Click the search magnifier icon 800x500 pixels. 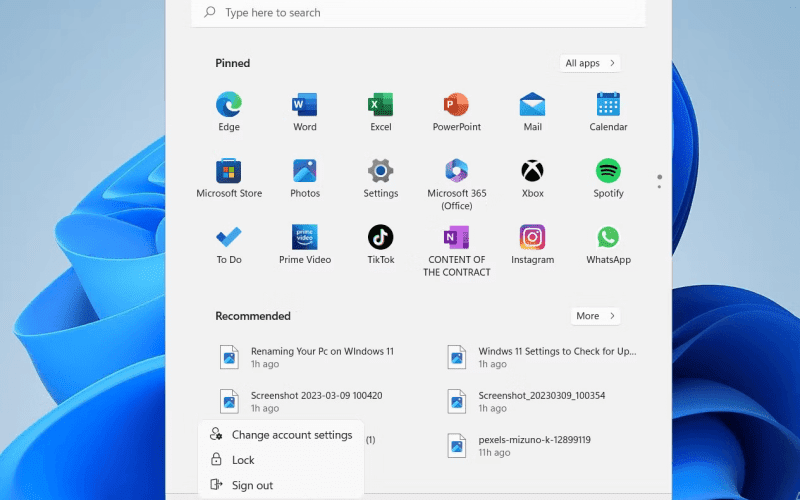tap(209, 12)
